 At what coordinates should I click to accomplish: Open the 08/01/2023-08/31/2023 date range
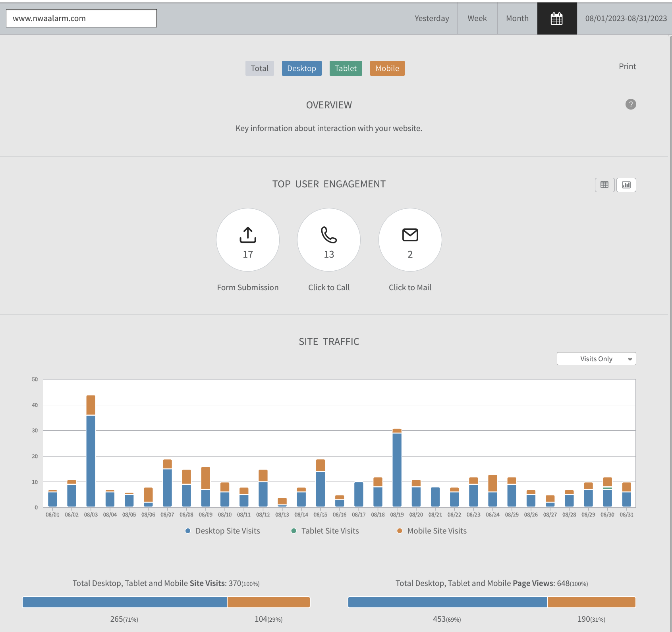coord(626,19)
